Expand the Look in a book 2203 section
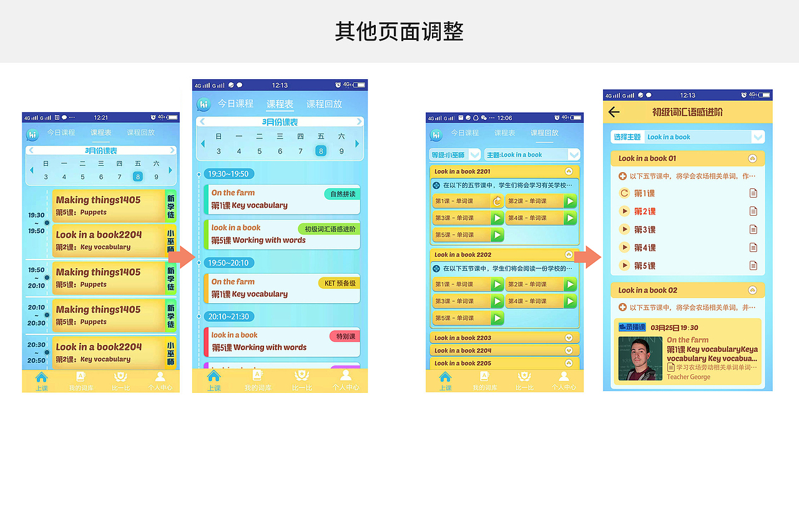The height and width of the screenshot is (532, 799). [x=568, y=337]
